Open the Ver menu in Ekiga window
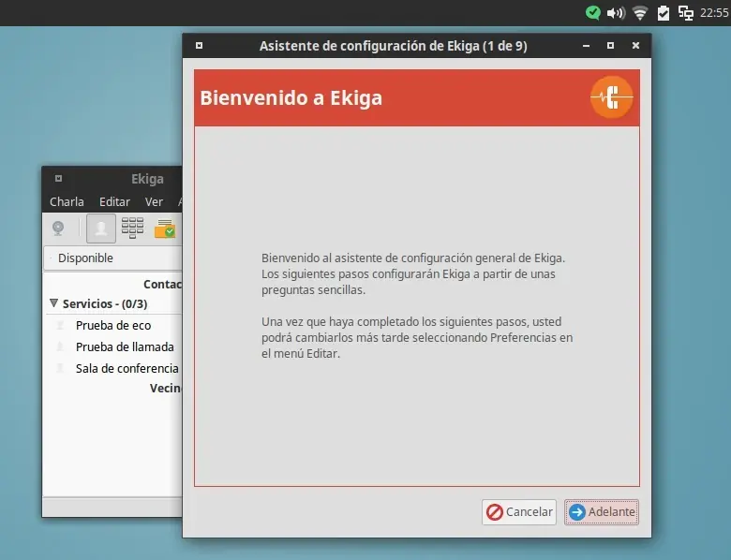 click(154, 201)
